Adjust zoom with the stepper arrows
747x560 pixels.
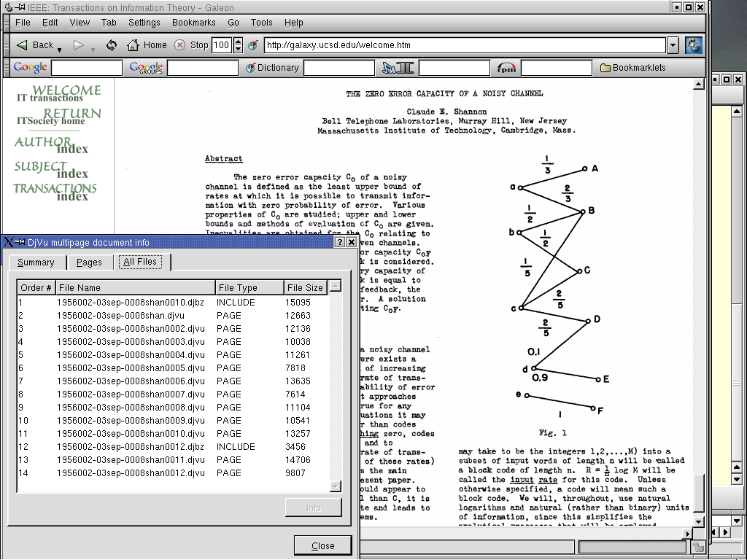[238, 45]
